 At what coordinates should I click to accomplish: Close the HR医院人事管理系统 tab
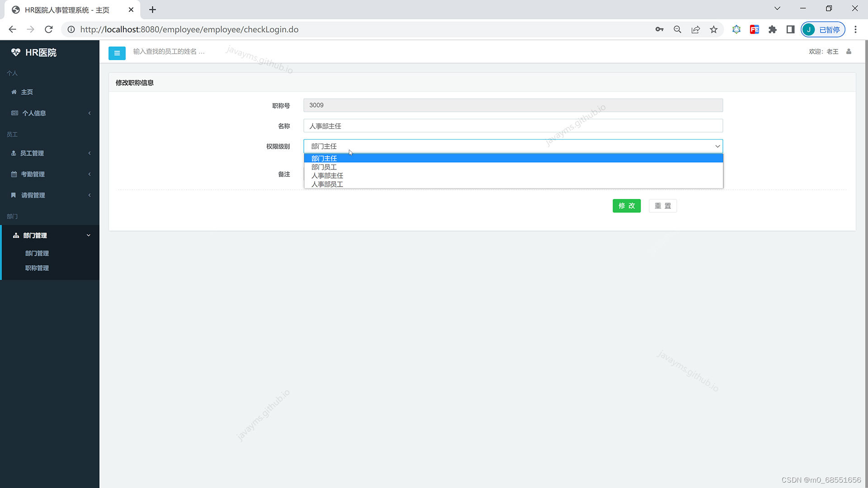coord(131,9)
